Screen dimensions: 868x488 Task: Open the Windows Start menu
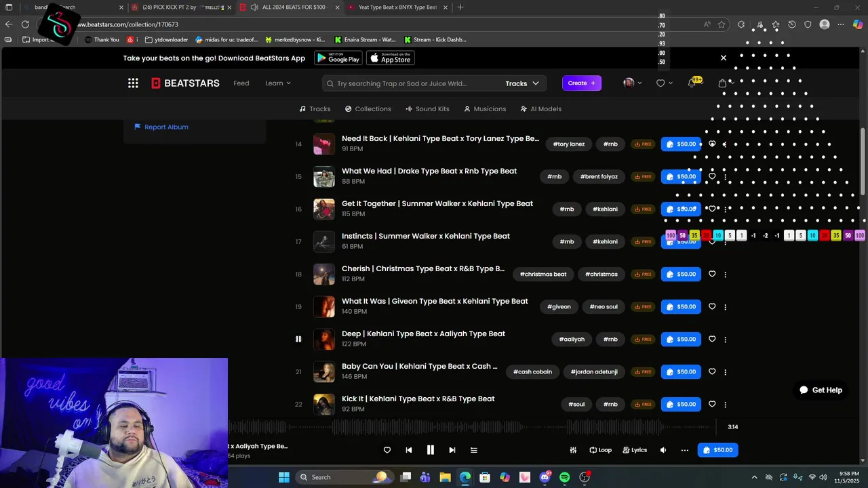[x=284, y=477]
